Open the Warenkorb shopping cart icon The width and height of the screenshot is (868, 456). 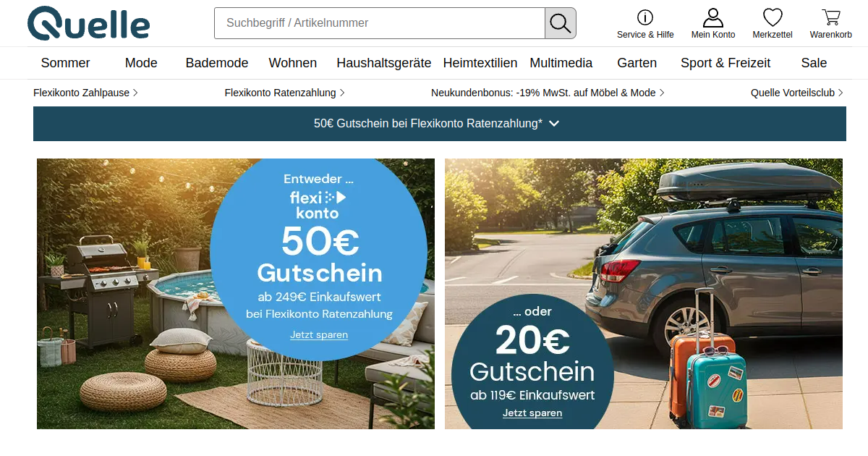point(831,17)
